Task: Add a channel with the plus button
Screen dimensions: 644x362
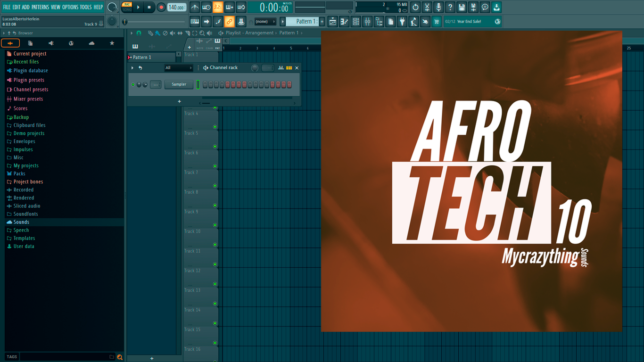Action: coord(179,101)
